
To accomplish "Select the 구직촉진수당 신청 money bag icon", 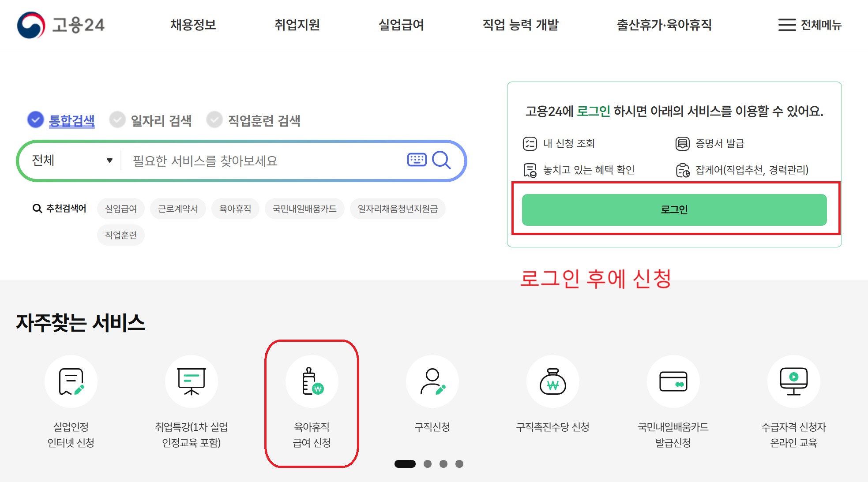I will pyautogui.click(x=552, y=381).
